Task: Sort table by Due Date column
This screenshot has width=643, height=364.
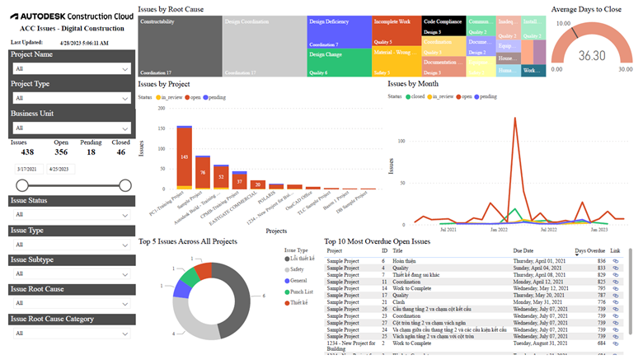Action: (523, 251)
